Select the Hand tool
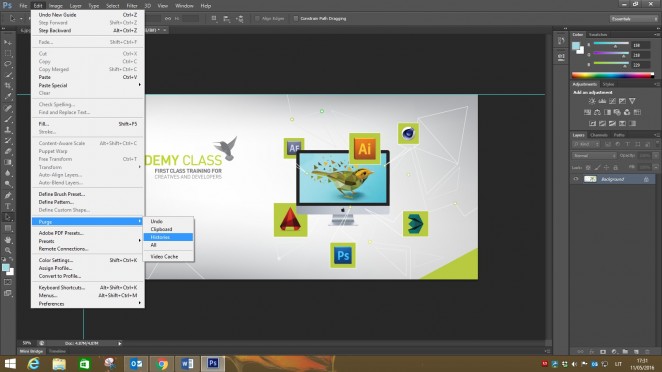Image resolution: width=662 pixels, height=372 pixels. 8,240
